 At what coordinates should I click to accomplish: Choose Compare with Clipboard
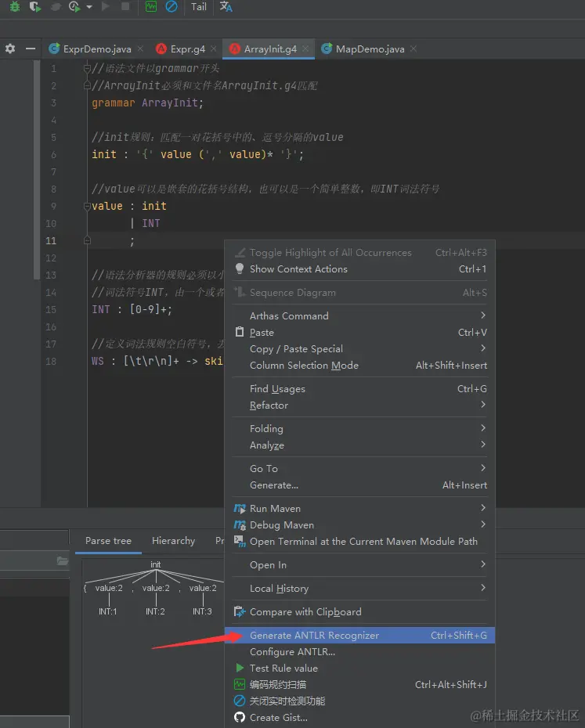[x=359, y=612]
